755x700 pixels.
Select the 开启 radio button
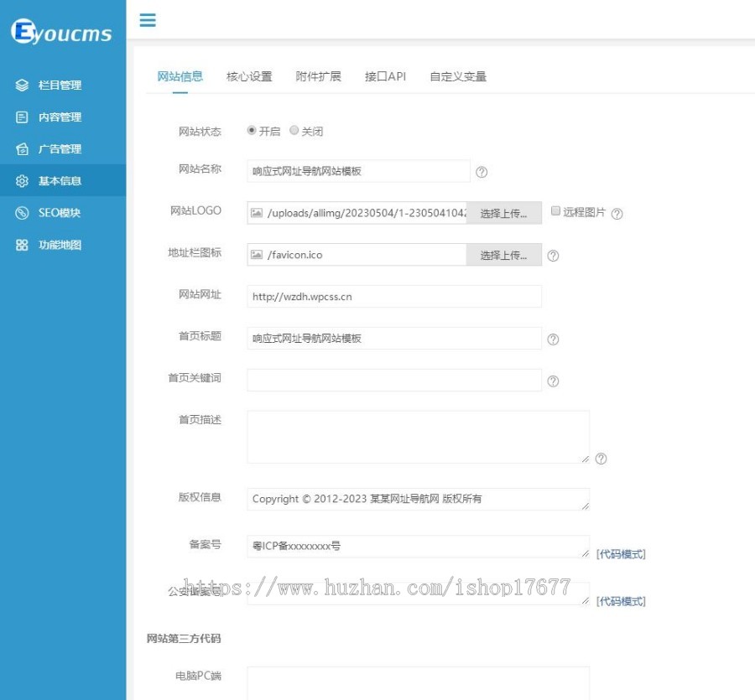pos(252,131)
